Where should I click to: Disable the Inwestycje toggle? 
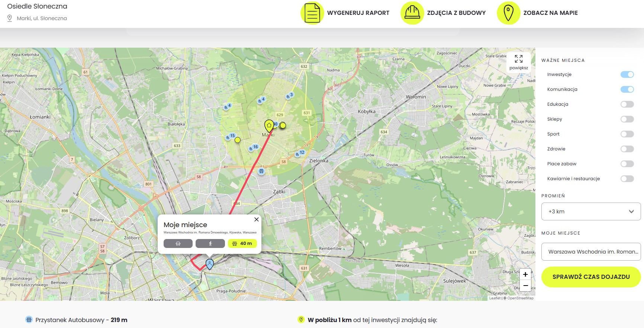point(627,74)
